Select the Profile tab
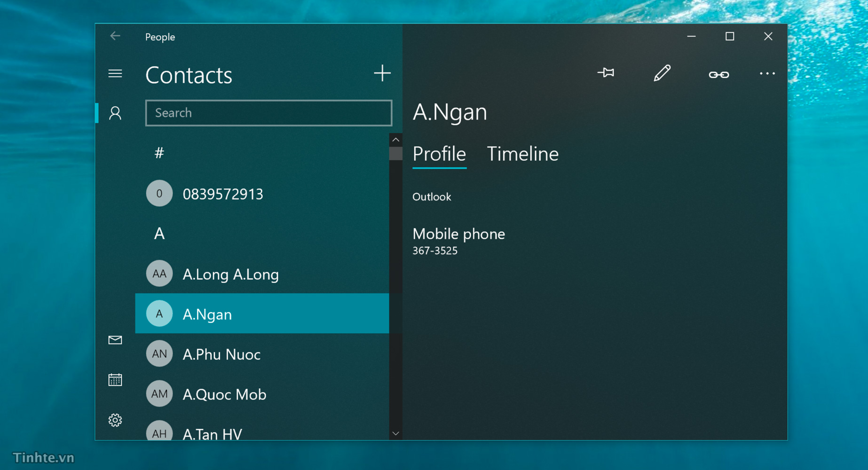The height and width of the screenshot is (470, 868). pos(439,154)
